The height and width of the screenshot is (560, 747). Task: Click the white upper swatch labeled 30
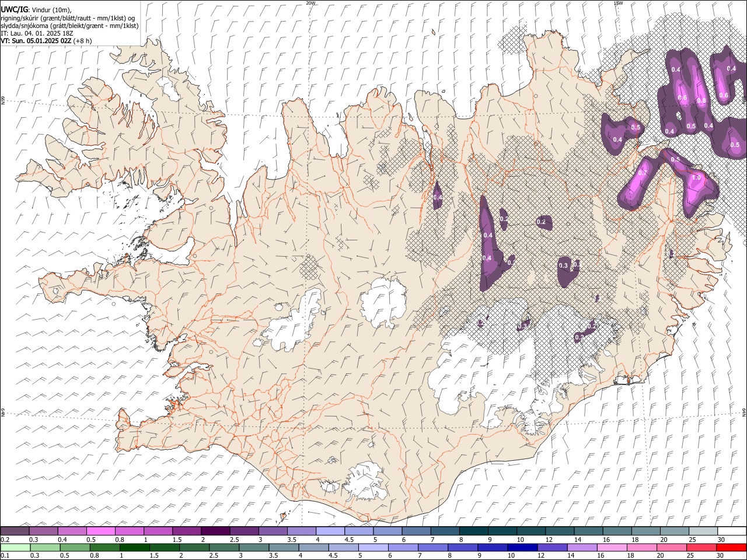coord(731,531)
